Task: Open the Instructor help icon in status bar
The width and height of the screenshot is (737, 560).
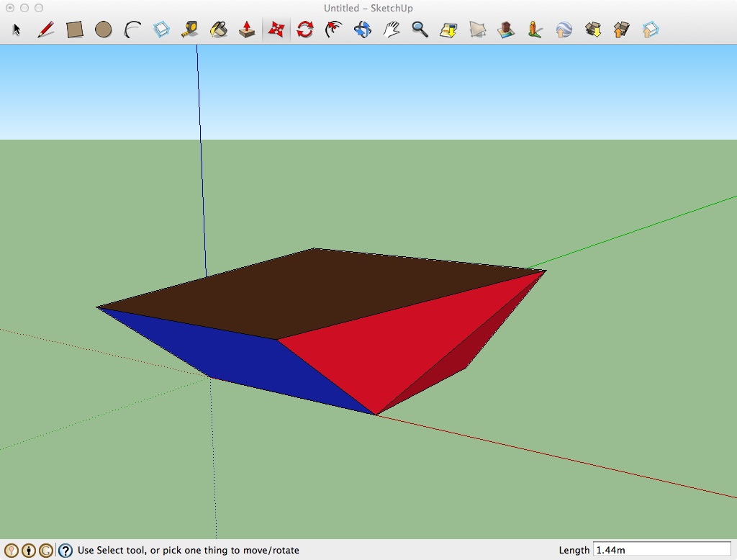Action: pos(65,551)
